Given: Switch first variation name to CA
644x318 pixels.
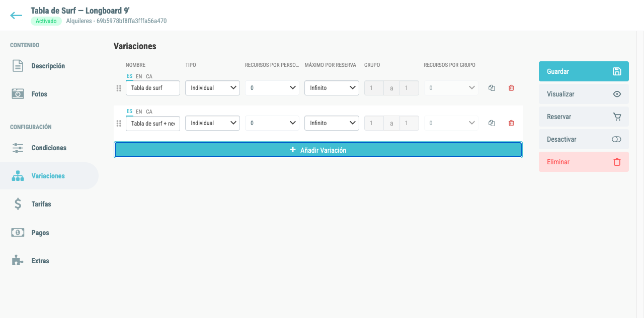Looking at the screenshot, I should click(x=149, y=76).
